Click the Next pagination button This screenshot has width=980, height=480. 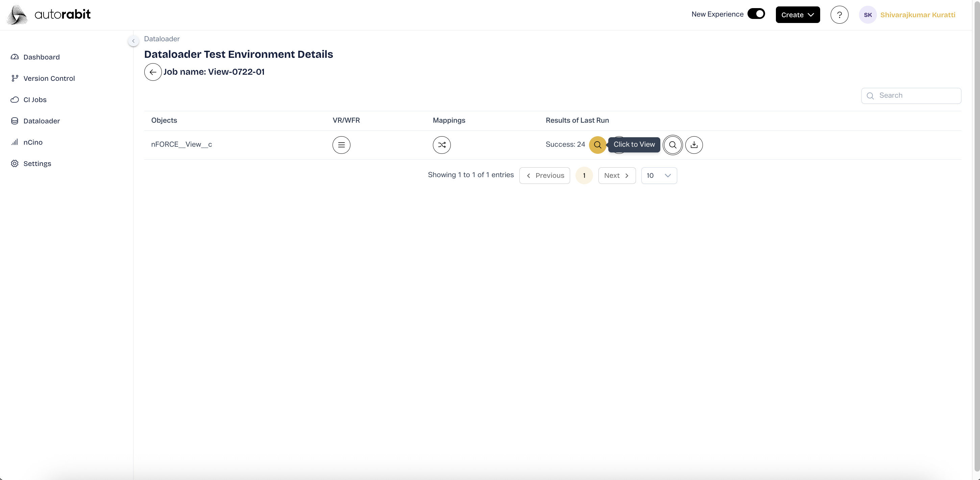616,175
